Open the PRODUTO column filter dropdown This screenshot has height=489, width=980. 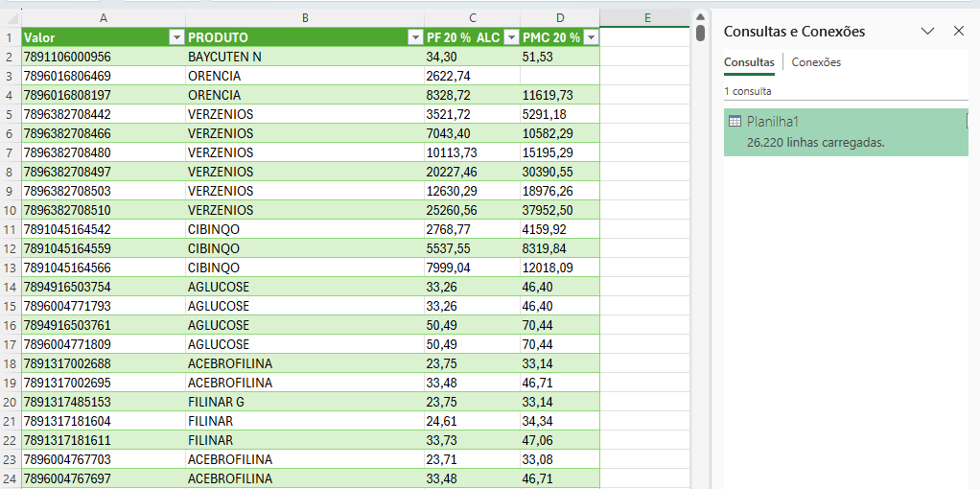pos(415,37)
